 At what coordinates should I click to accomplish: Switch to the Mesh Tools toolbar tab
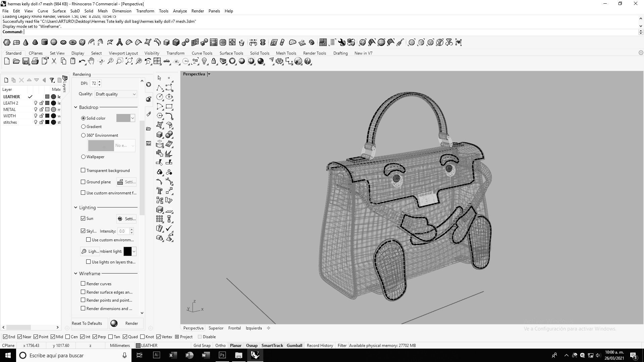point(286,53)
